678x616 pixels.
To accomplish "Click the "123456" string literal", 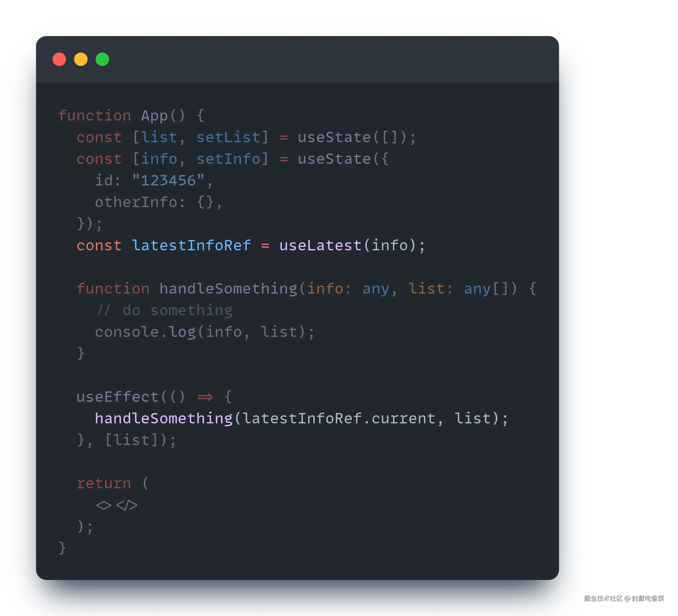I will click(168, 180).
